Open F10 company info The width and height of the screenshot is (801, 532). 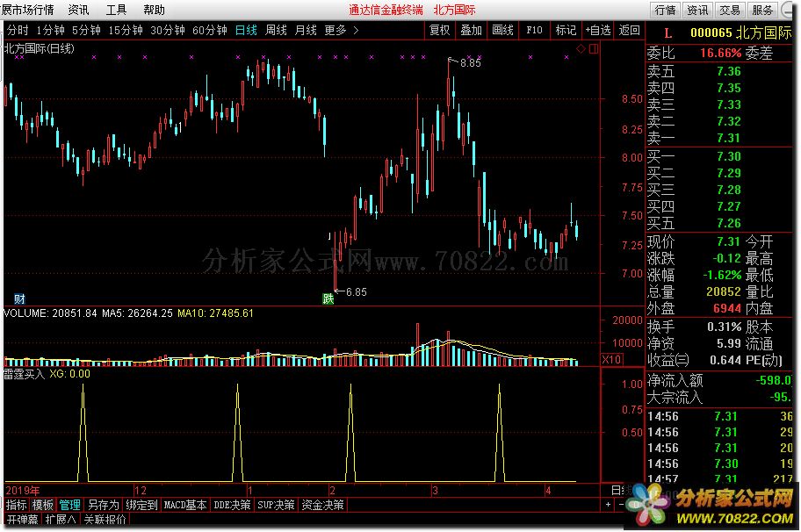pos(534,31)
